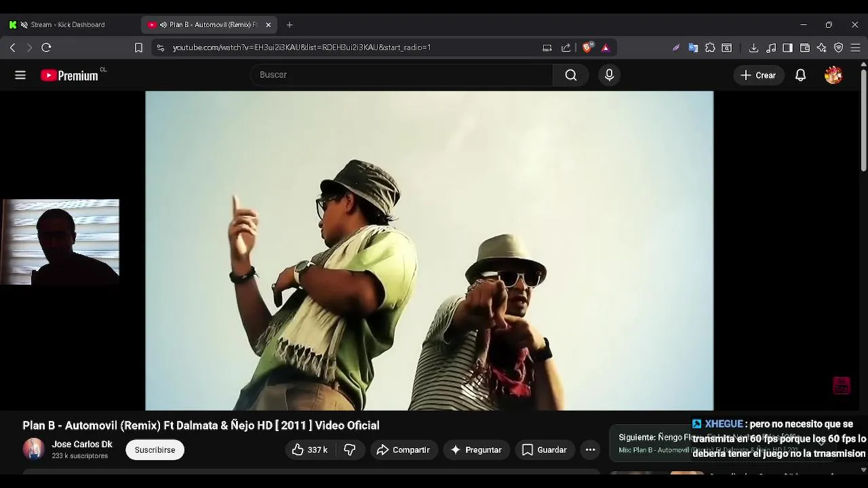This screenshot has width=868, height=488.
Task: Open the account avatar menu
Action: (833, 75)
